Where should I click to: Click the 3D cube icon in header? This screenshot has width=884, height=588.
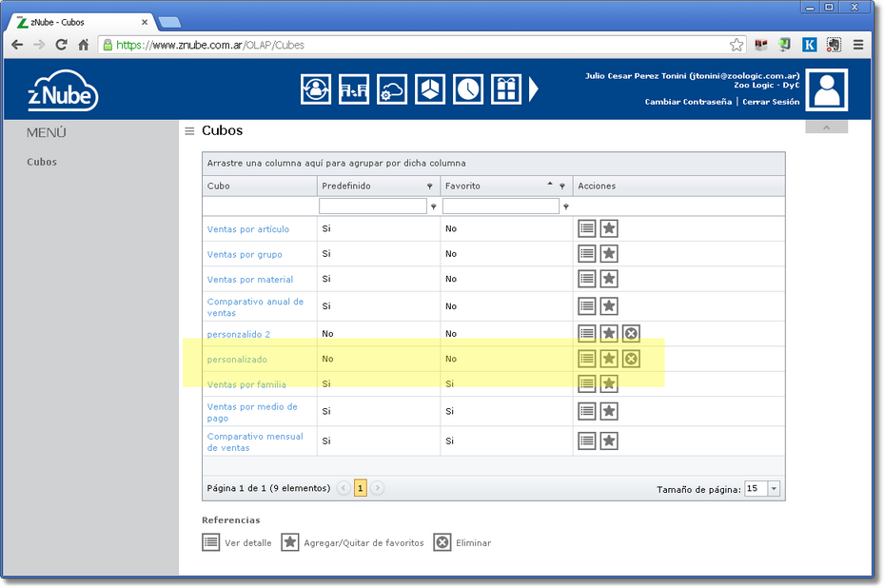click(430, 89)
